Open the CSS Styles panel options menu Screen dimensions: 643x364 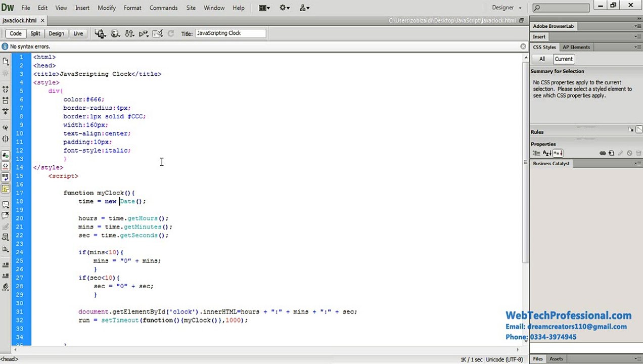[x=637, y=47]
